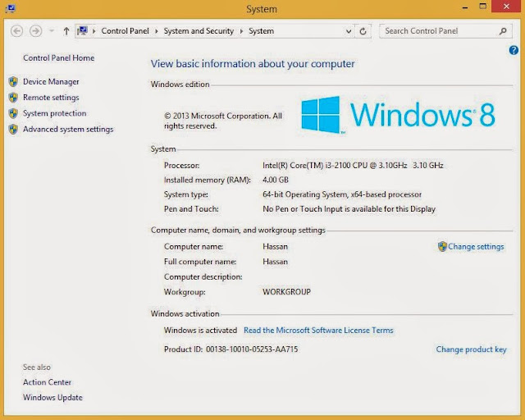
Task: Open Help with the question mark icon
Action: (514, 50)
